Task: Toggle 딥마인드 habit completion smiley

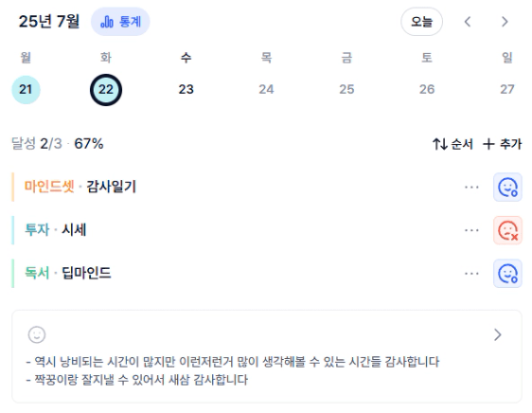Action: 507,274
